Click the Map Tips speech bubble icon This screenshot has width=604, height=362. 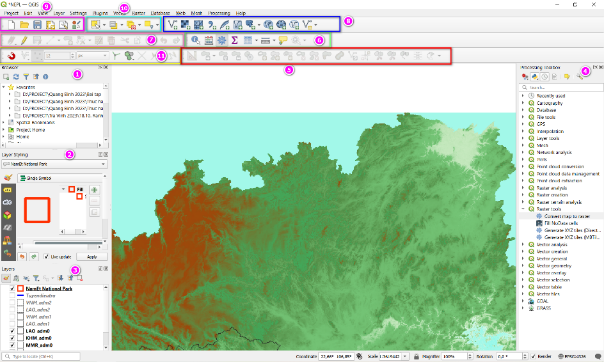coord(283,40)
